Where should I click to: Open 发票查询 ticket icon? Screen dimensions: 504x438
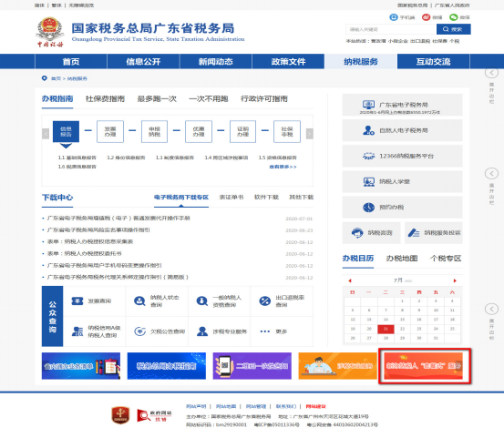[x=77, y=301]
